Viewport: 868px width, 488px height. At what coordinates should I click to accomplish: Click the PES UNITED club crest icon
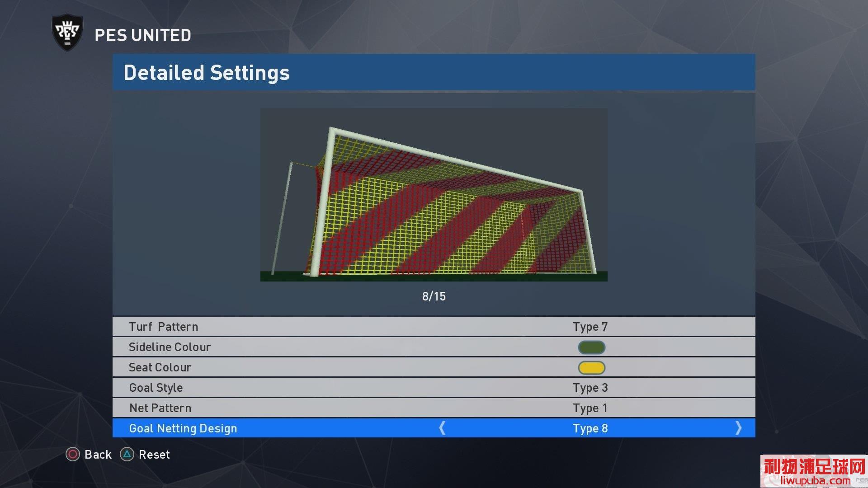point(67,33)
